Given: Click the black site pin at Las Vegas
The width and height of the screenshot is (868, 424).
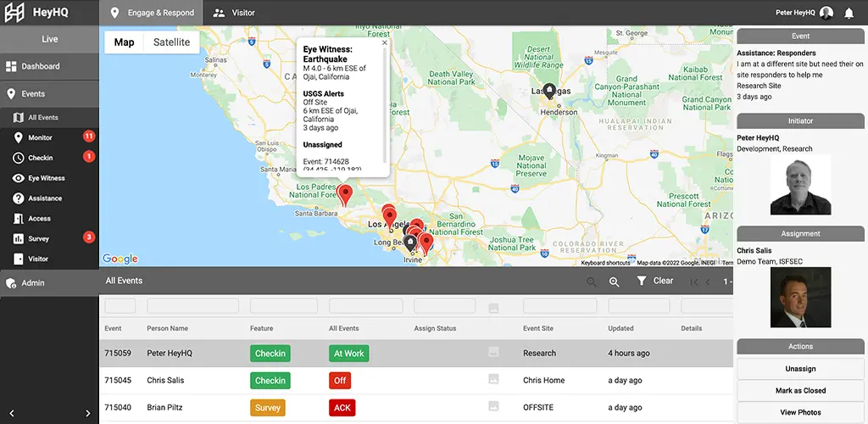Looking at the screenshot, I should 548,92.
